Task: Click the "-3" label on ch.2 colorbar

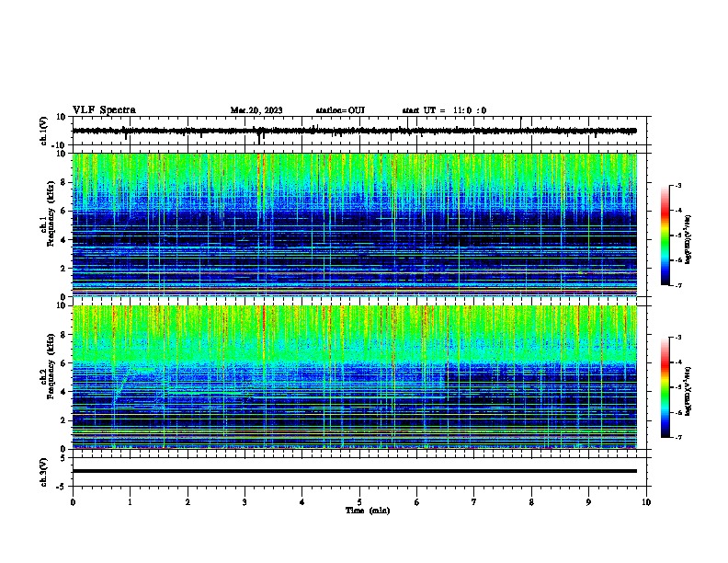Action: [x=677, y=338]
